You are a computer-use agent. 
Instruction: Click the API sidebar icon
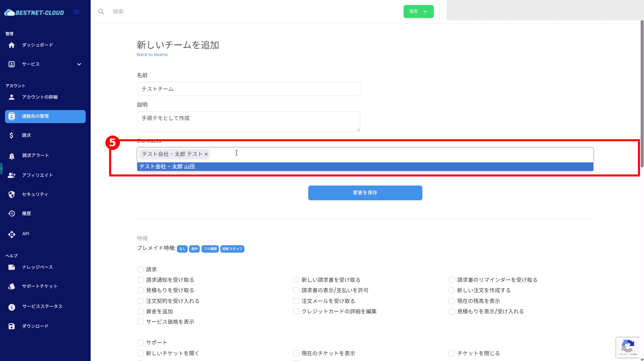point(12,234)
